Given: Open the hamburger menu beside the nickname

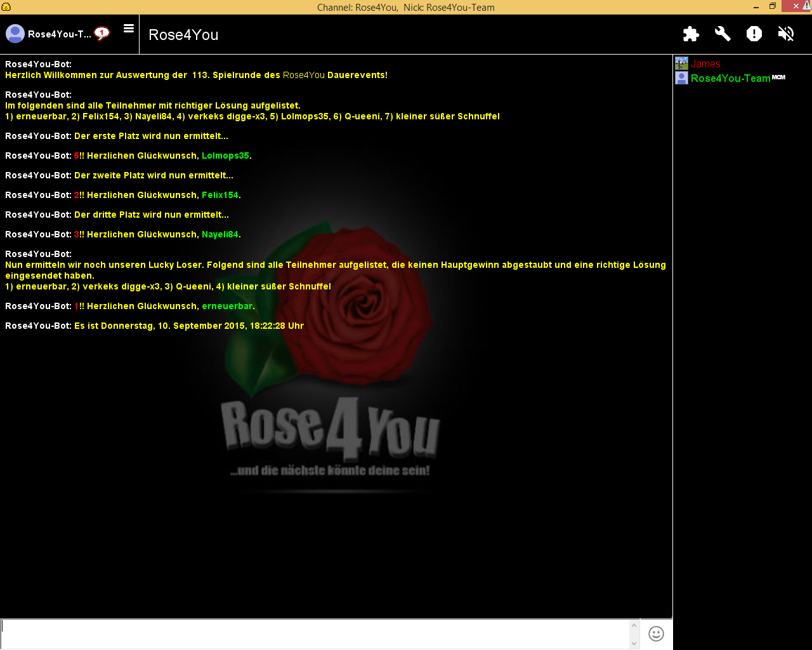Looking at the screenshot, I should (x=129, y=29).
